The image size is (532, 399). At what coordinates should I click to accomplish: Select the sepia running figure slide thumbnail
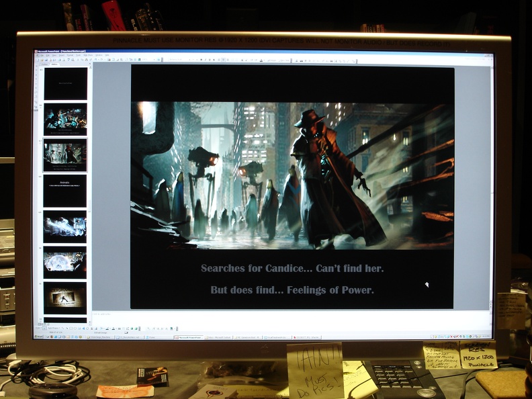click(64, 298)
